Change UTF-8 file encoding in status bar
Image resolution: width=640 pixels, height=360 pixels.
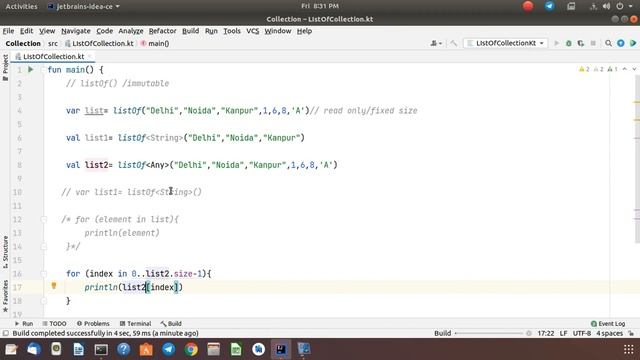(582, 333)
